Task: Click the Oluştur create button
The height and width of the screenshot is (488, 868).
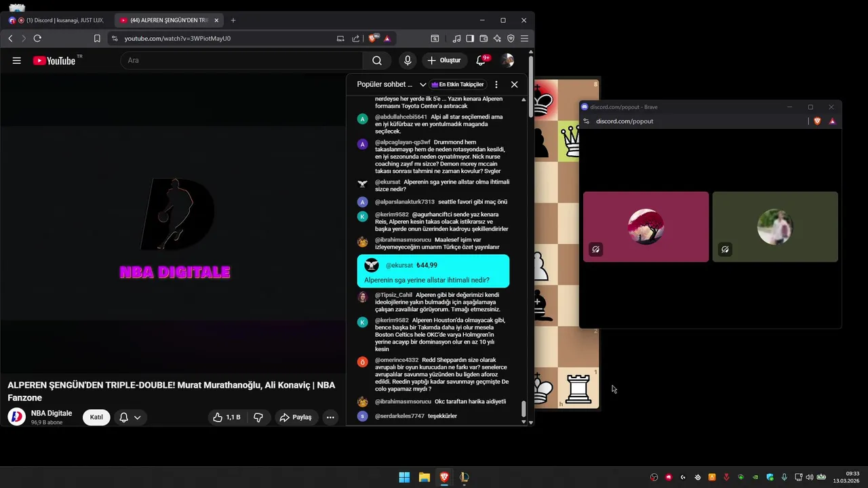Action: coord(444,60)
